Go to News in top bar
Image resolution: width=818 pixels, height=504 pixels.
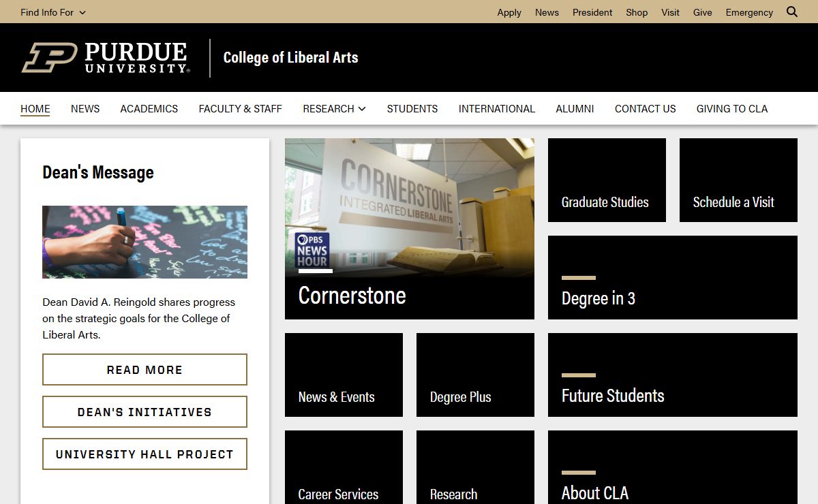coord(547,12)
